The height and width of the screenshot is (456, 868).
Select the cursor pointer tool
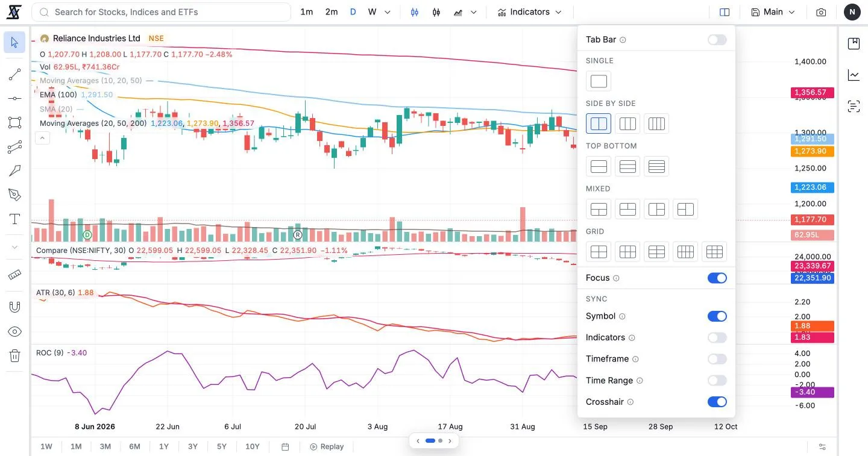tap(14, 42)
